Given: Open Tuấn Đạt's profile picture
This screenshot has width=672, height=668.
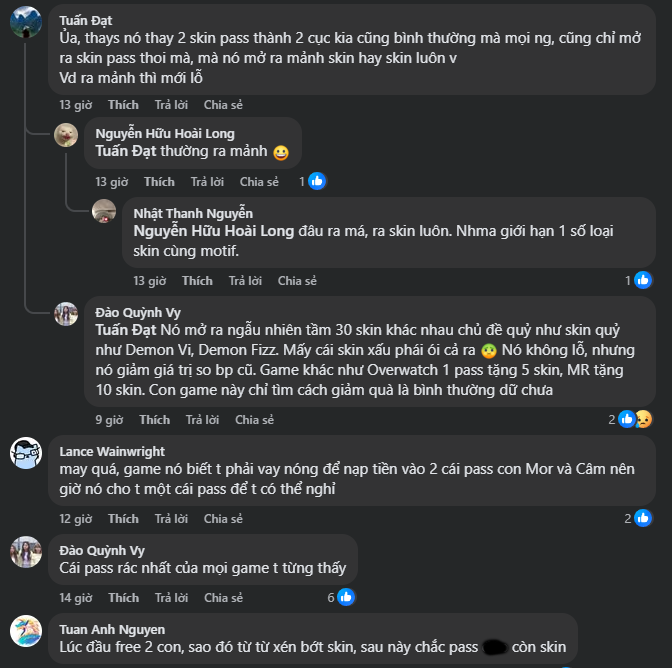Looking at the screenshot, I should pos(25,21).
